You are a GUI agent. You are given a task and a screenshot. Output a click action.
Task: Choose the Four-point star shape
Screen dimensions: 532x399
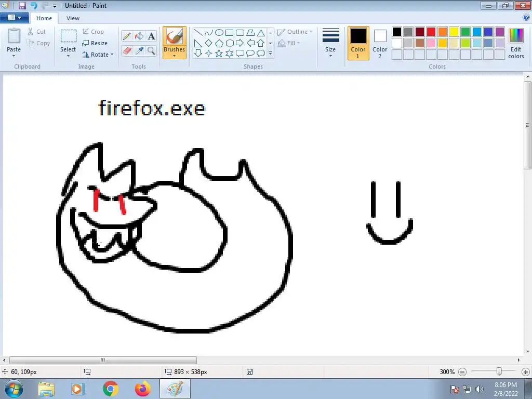tap(209, 54)
